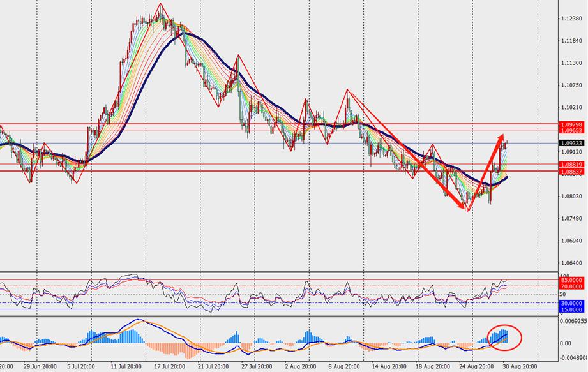Select the red 1.09653 level label
This screenshot has height=372, width=588.
click(x=571, y=130)
